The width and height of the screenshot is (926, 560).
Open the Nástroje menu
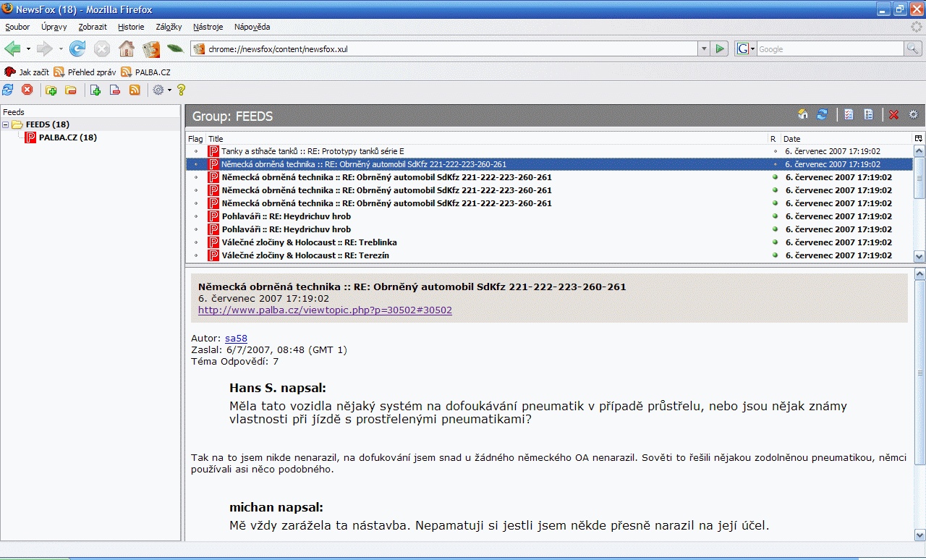tap(208, 27)
